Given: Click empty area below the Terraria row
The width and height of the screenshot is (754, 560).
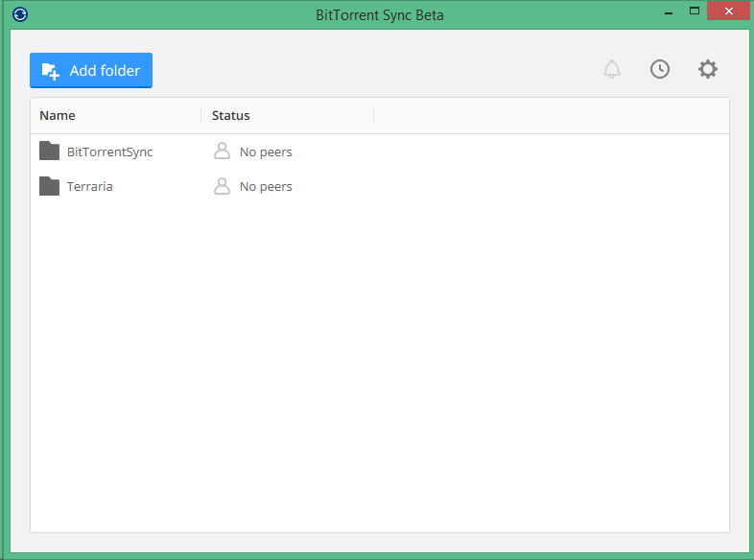Looking at the screenshot, I should coord(380,364).
